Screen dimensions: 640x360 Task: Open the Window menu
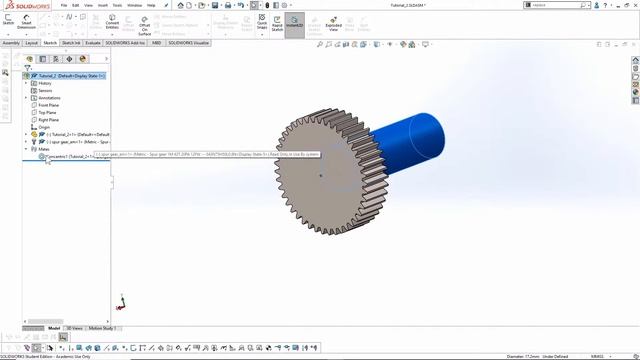pos(134,5)
